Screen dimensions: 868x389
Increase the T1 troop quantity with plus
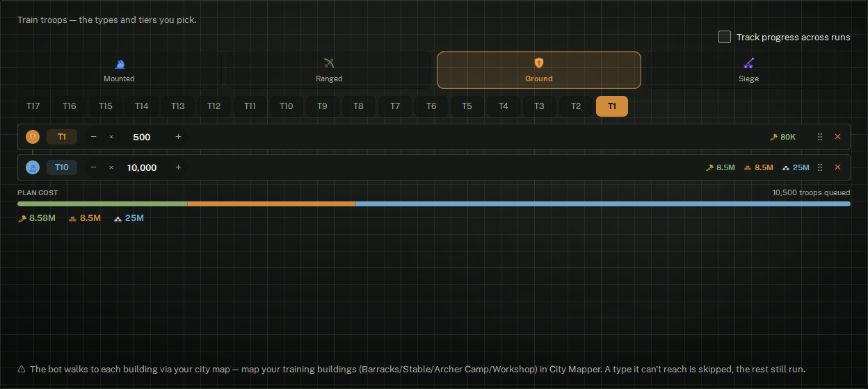[x=178, y=137]
